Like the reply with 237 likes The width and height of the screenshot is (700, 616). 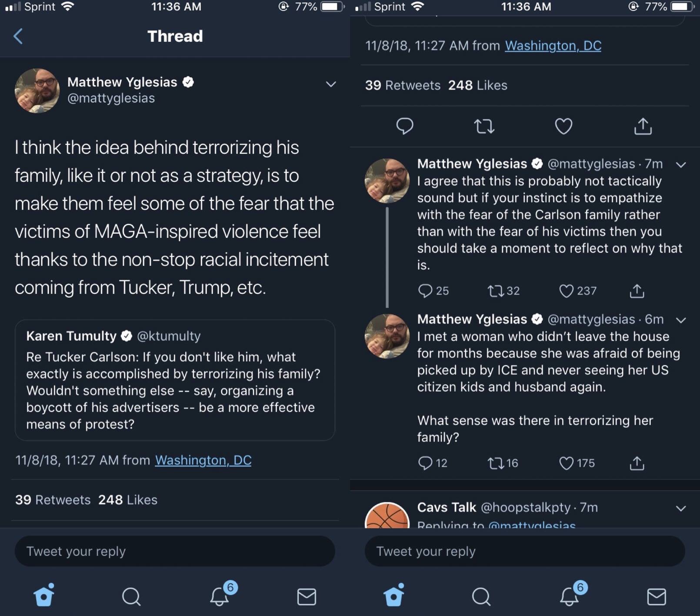[566, 291]
